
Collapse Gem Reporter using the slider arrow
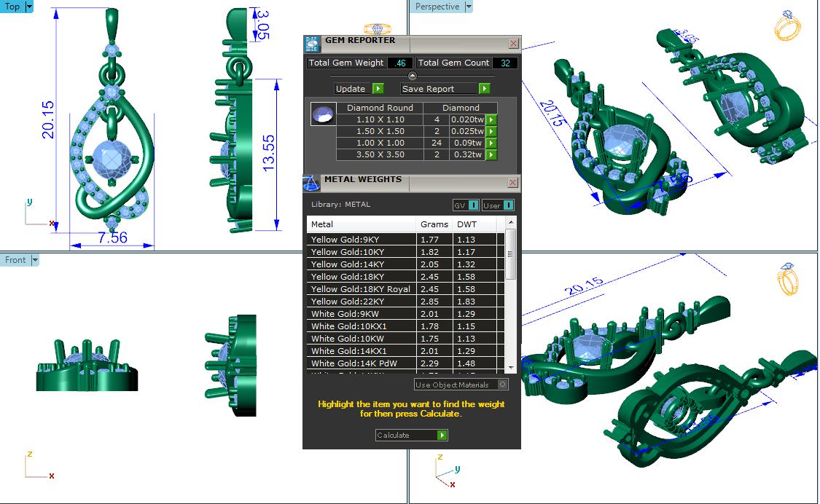click(412, 76)
